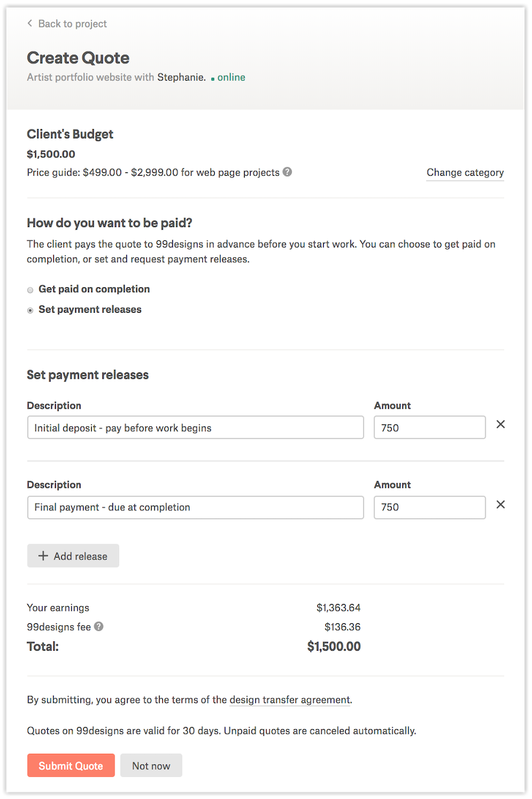Viewport: 532px width, 799px height.
Task: Edit the Final payment description field
Action: (x=196, y=507)
